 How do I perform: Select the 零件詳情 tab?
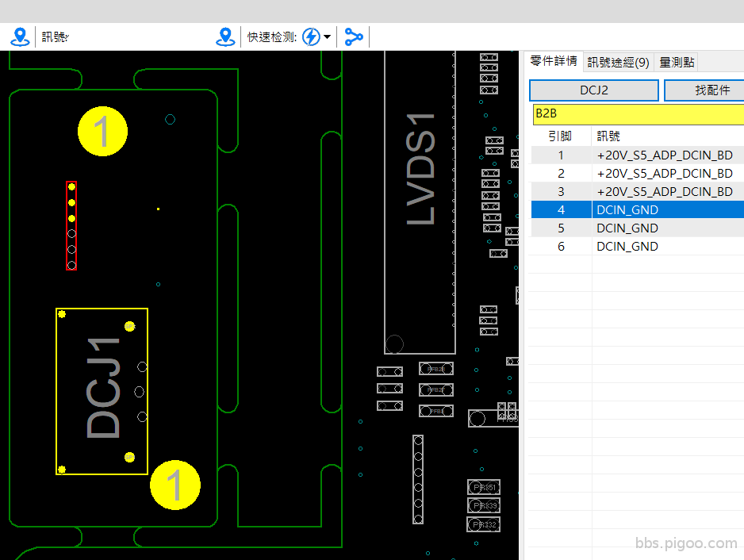pyautogui.click(x=554, y=60)
